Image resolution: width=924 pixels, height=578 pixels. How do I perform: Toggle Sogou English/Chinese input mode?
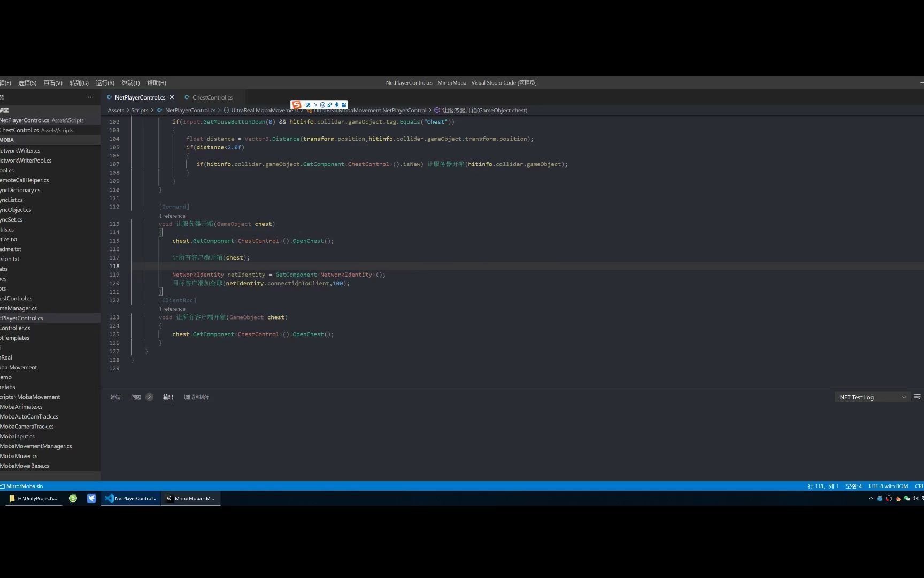click(308, 105)
